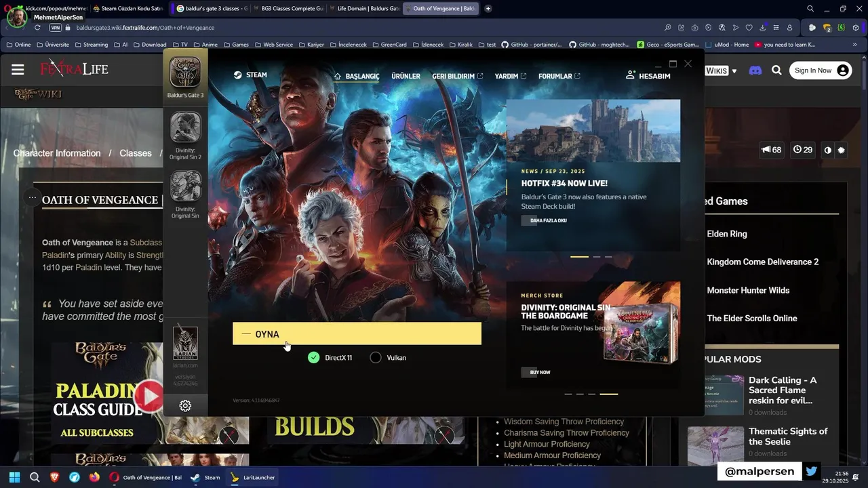Viewport: 868px width, 488px height.
Task: Open Fextralife site search
Action: tap(776, 70)
